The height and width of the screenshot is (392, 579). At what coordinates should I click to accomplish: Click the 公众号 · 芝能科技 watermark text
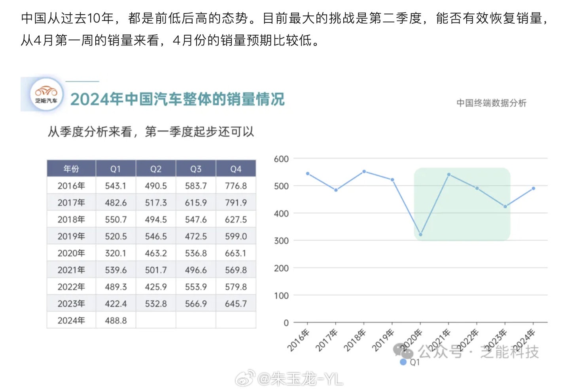coord(479,352)
